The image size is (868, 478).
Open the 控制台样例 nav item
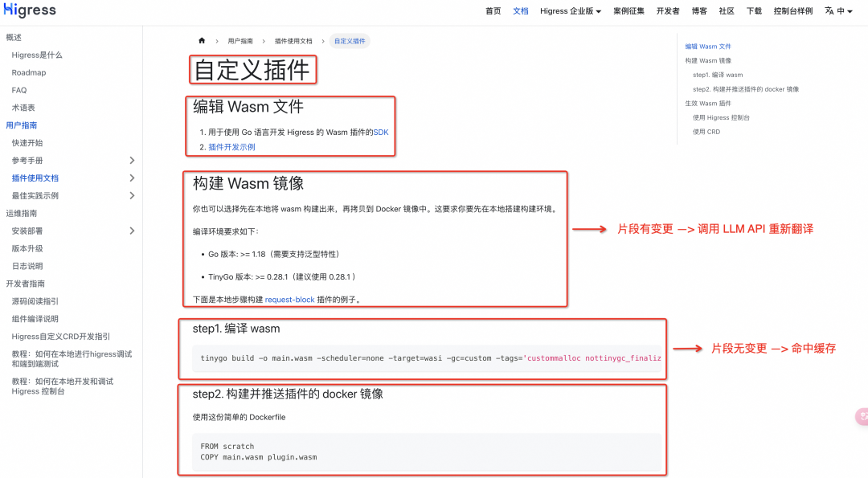792,11
